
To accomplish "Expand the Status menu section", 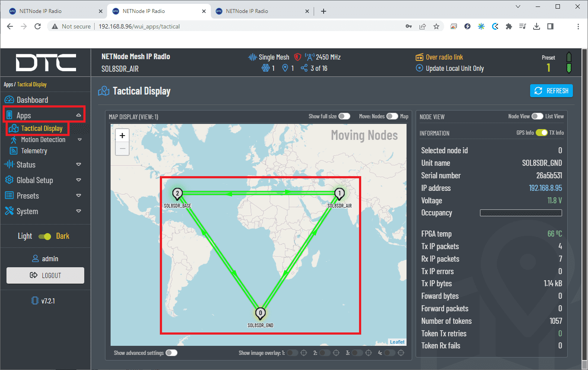I will (x=78, y=164).
